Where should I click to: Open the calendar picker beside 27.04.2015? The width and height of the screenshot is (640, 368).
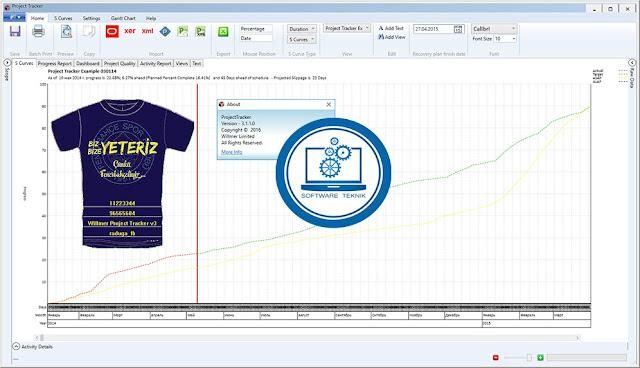tap(458, 29)
